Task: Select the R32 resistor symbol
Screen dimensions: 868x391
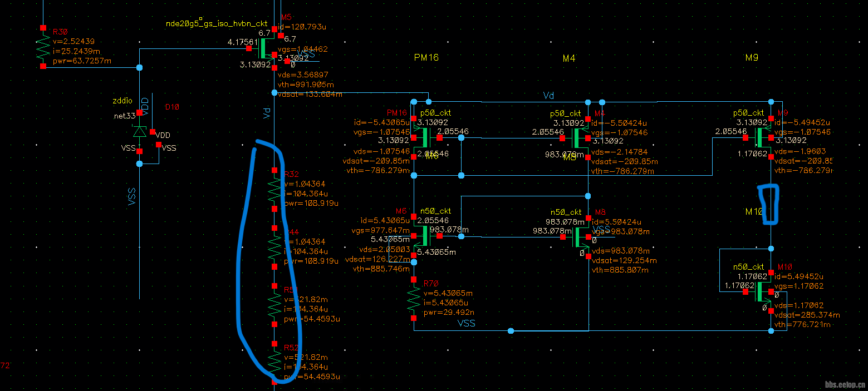Action: tap(274, 190)
